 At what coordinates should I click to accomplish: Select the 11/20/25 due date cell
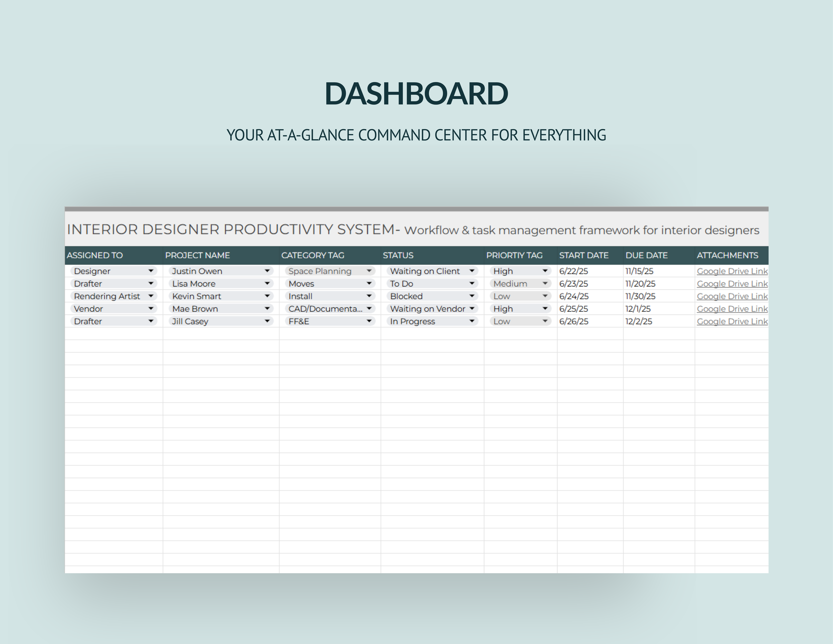point(640,284)
